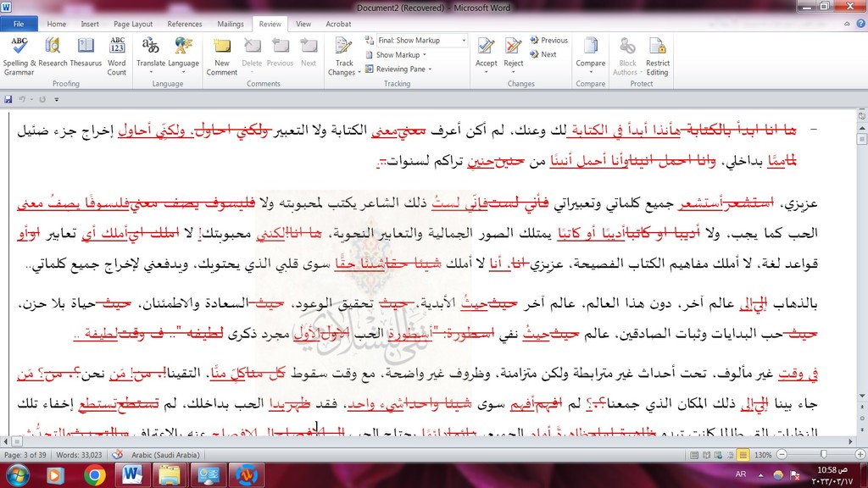Switch to the Insert tab

(x=90, y=24)
